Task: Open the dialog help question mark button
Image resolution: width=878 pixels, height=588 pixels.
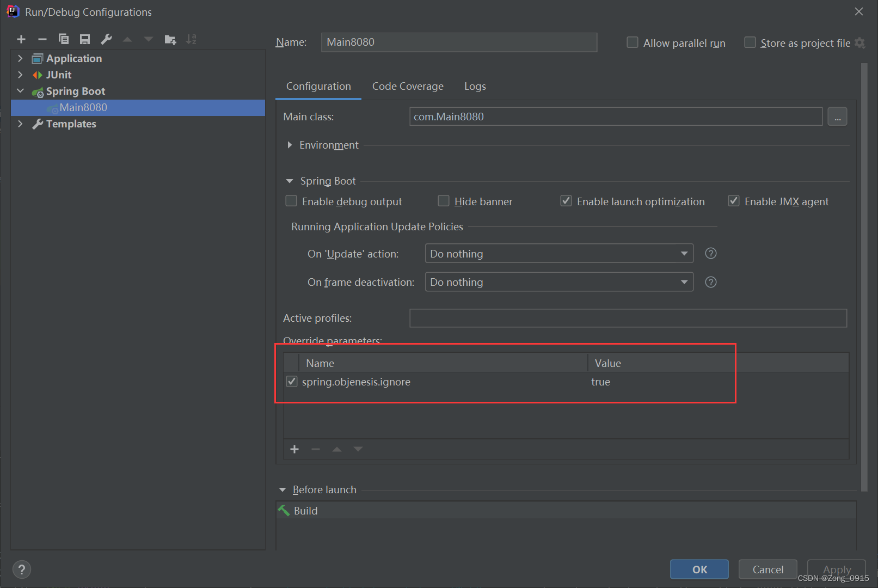Action: coord(22,569)
